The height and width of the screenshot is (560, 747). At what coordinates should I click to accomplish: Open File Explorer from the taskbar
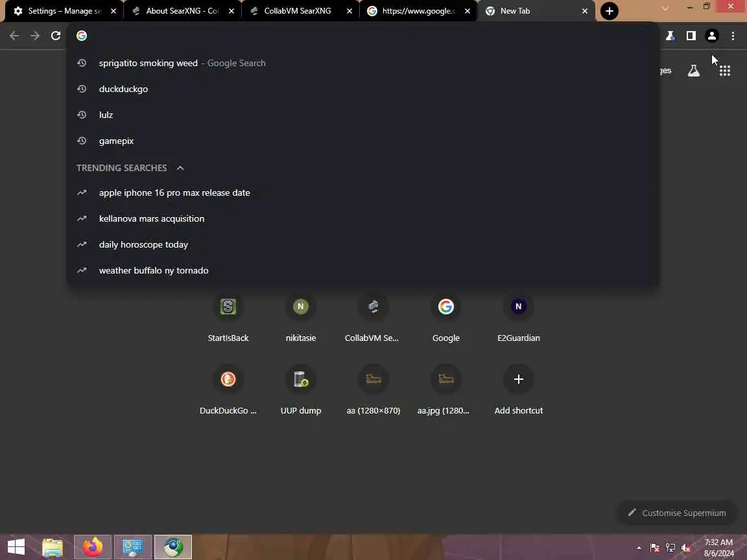pos(53,547)
